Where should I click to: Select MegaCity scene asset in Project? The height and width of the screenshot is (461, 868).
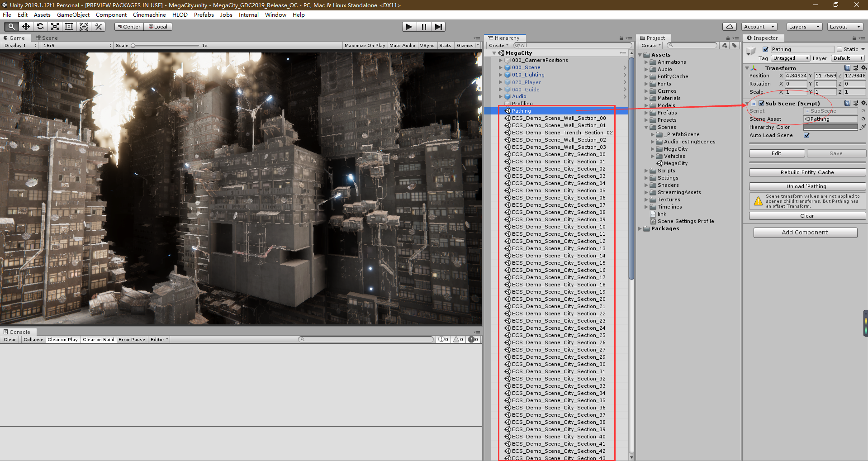tap(675, 163)
